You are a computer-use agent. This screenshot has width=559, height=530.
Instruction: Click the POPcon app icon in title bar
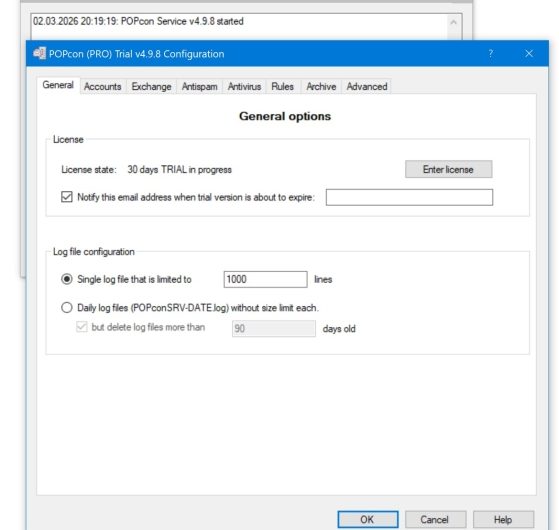click(39, 53)
